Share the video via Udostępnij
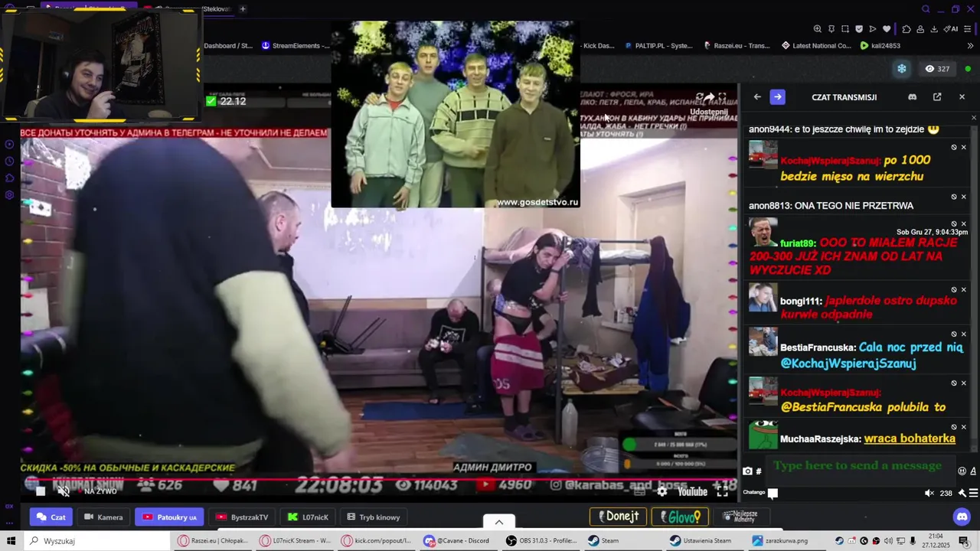Image resolution: width=980 pixels, height=551 pixels. [709, 104]
